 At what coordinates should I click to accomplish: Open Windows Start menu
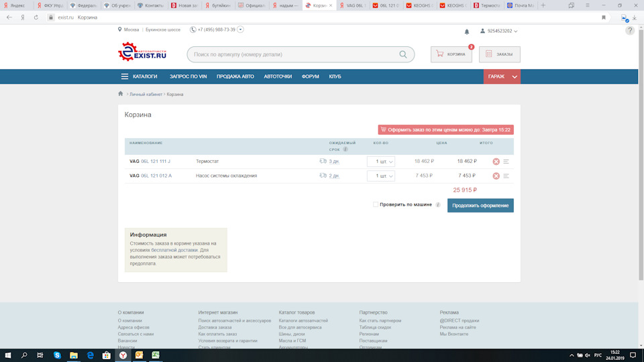8,355
